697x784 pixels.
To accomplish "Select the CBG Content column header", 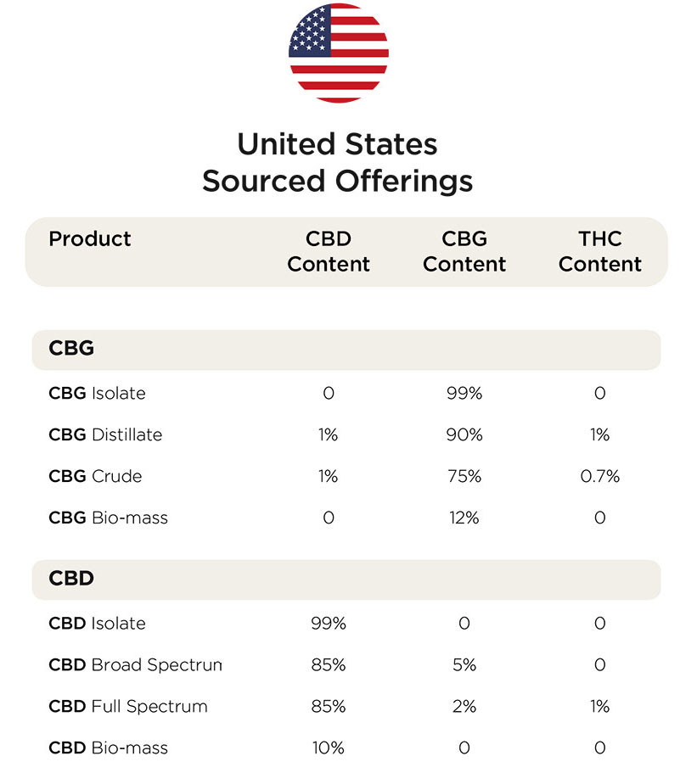I will pyautogui.click(x=464, y=251).
